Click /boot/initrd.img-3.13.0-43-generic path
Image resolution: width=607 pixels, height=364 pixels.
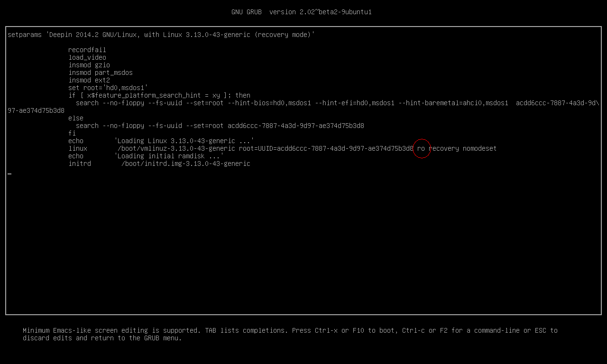tap(186, 164)
